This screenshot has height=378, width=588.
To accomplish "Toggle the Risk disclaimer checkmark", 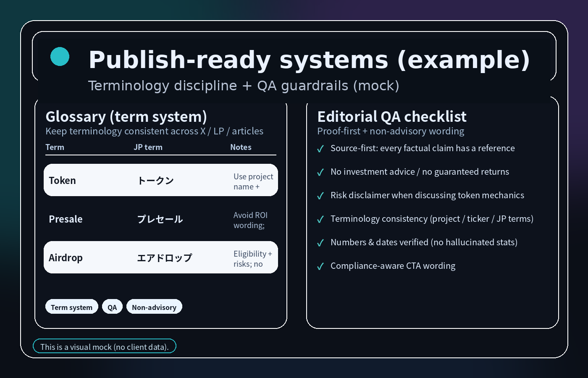I will coord(320,196).
